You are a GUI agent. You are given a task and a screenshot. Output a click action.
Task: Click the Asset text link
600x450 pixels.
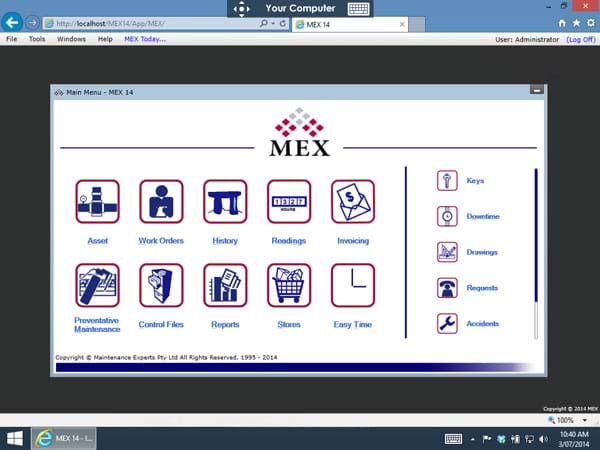tap(98, 241)
